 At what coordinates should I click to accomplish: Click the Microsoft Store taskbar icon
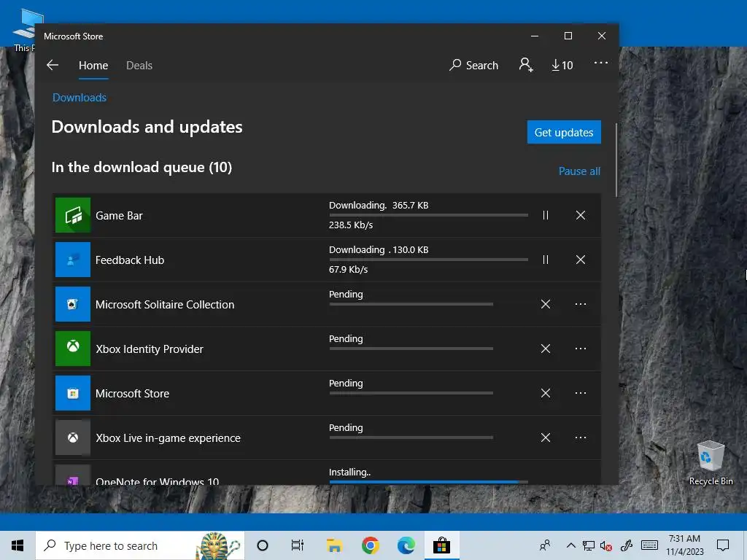pyautogui.click(x=441, y=545)
